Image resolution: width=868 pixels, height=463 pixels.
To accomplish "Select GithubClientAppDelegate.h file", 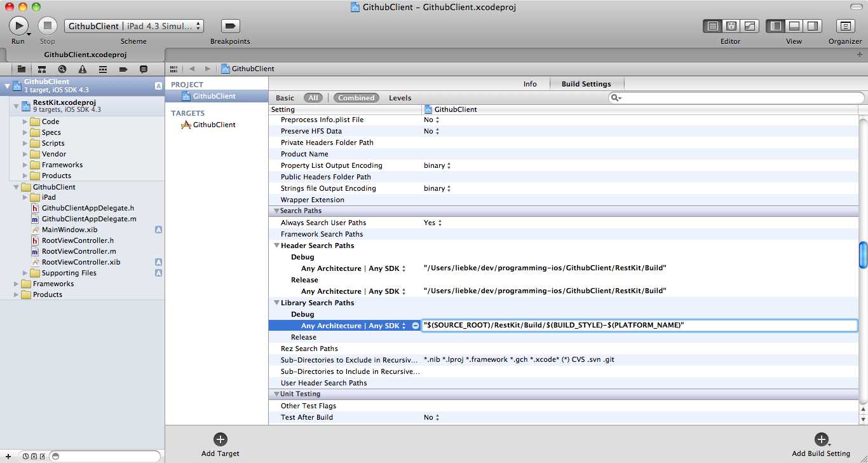I will (x=88, y=208).
